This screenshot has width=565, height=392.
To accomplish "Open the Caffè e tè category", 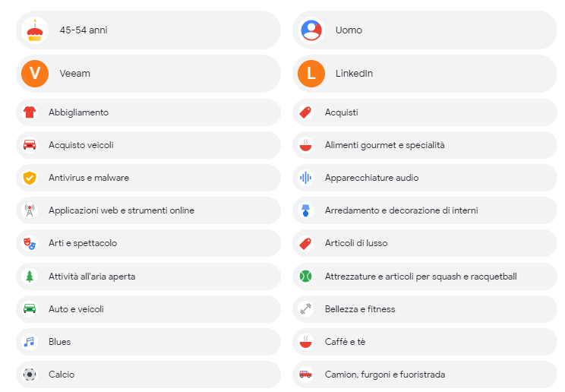I will point(425,342).
